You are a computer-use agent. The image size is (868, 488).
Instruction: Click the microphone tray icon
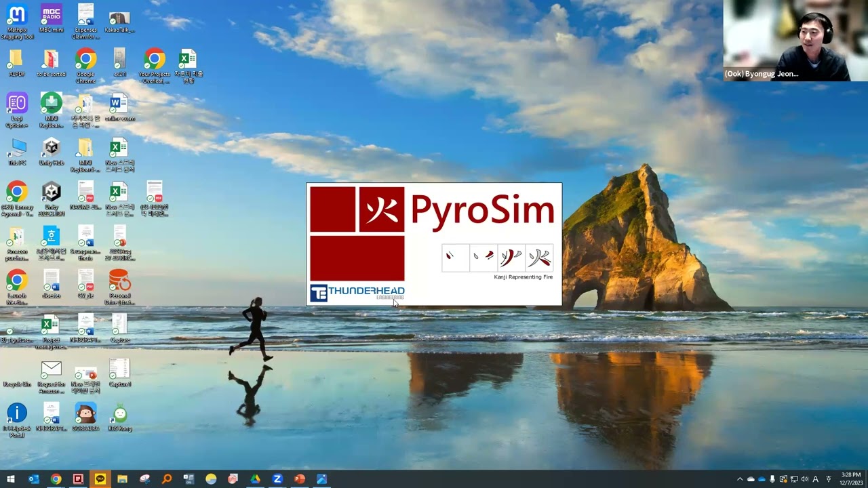pyautogui.click(x=772, y=479)
